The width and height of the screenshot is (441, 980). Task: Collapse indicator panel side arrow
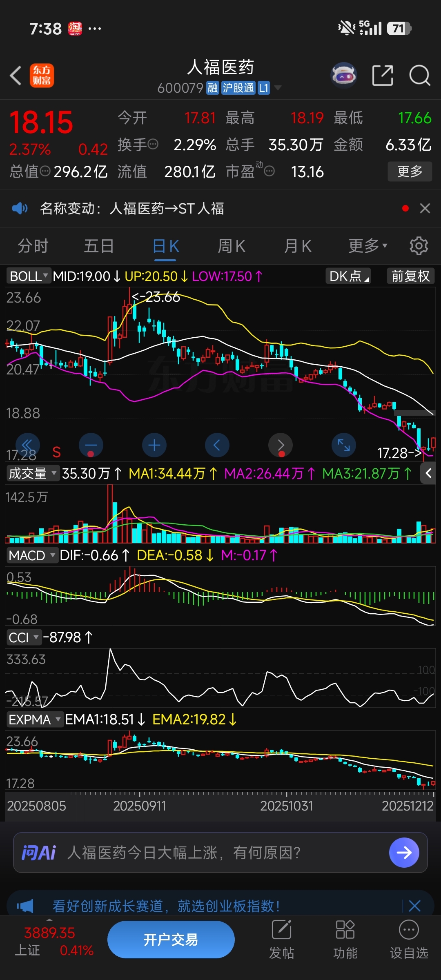[428, 473]
